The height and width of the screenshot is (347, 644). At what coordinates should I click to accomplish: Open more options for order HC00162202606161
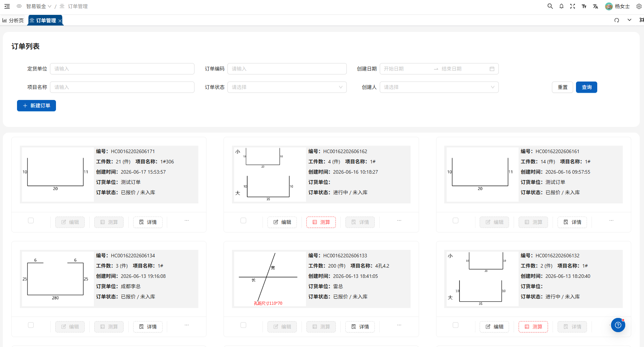click(x=611, y=220)
